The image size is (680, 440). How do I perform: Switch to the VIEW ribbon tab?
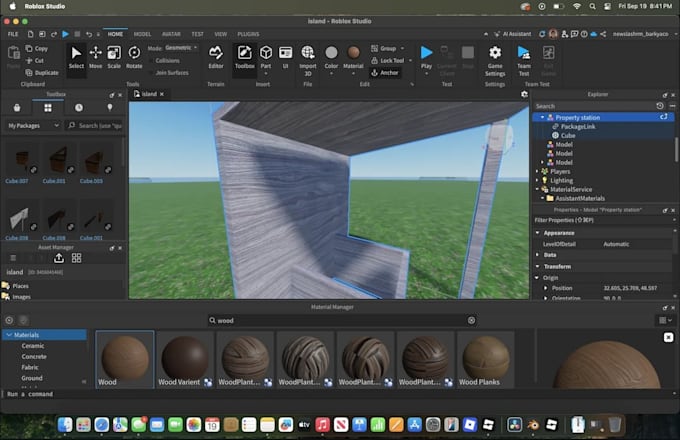pos(220,34)
